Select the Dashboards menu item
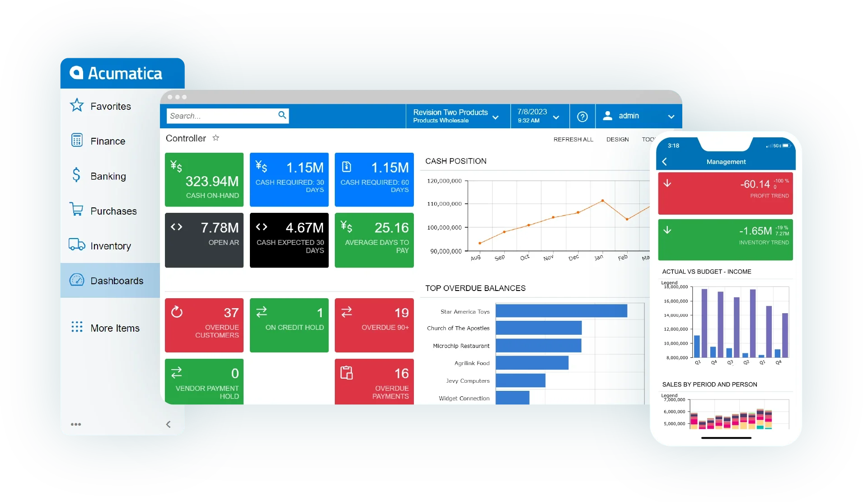 point(107,280)
